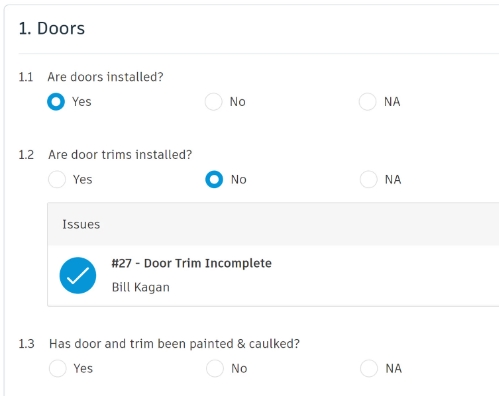Click the assignee name Bill Kagan
Image resolution: width=499 pixels, height=396 pixels.
(141, 287)
